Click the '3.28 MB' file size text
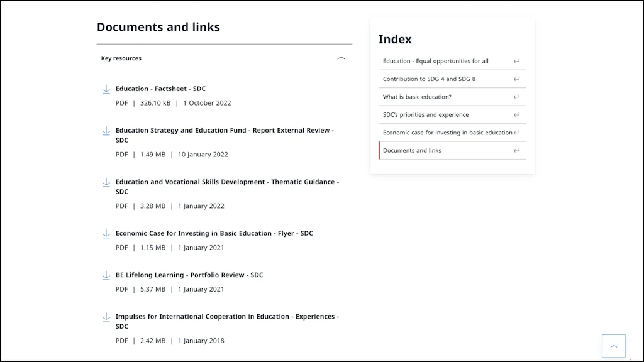 (153, 206)
